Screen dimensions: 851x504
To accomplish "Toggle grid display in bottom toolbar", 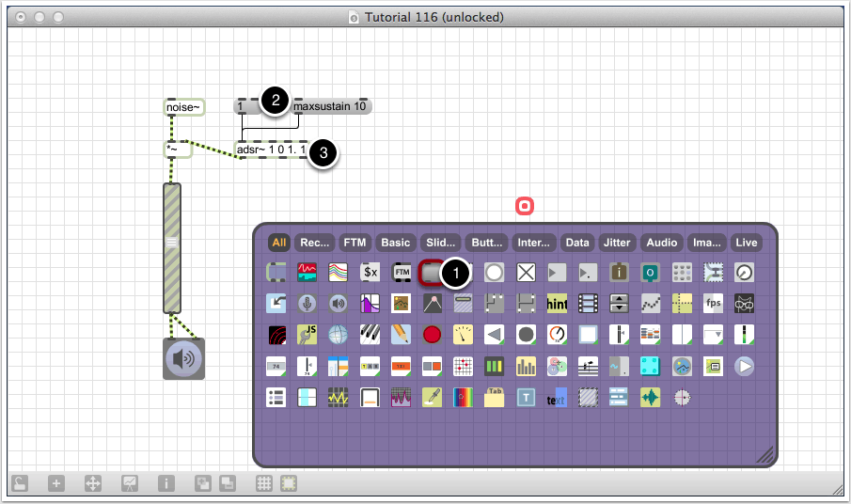I will [x=264, y=483].
